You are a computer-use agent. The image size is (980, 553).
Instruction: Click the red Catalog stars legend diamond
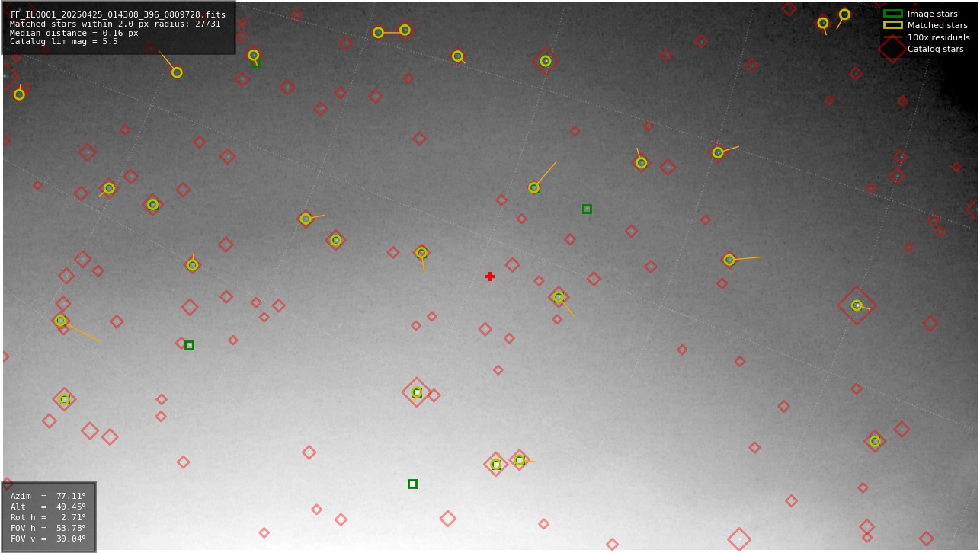[x=892, y=49]
